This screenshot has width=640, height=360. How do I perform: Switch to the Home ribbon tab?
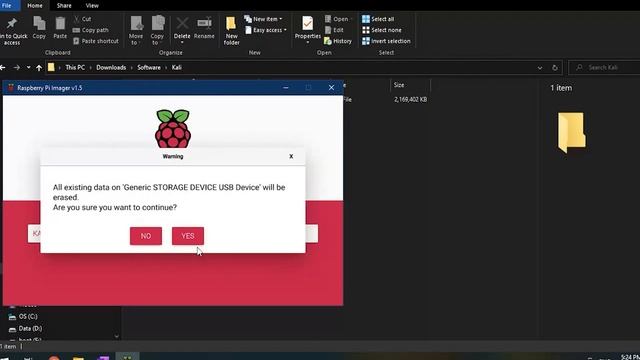pos(35,5)
